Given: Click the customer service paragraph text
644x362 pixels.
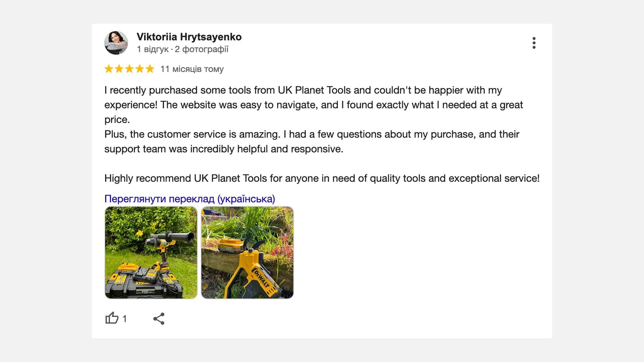Looking at the screenshot, I should 312,141.
